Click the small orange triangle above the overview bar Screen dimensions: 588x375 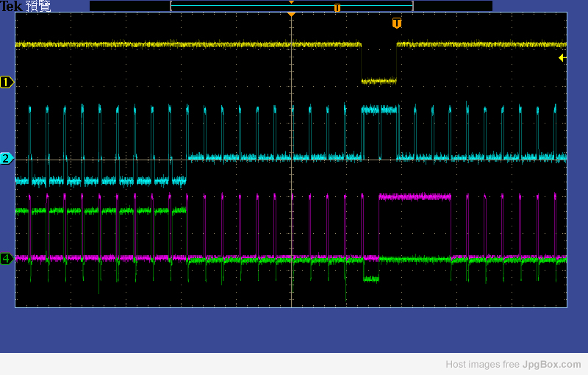(x=291, y=2)
